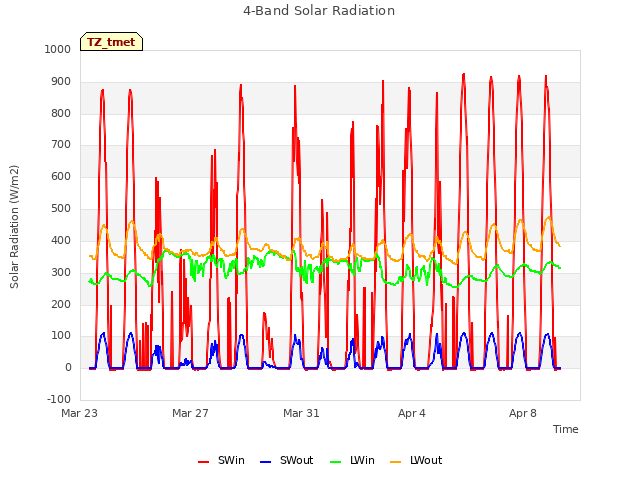The image size is (640, 480).
Task: Click the red SWin legend color marker
Action: coord(203,462)
